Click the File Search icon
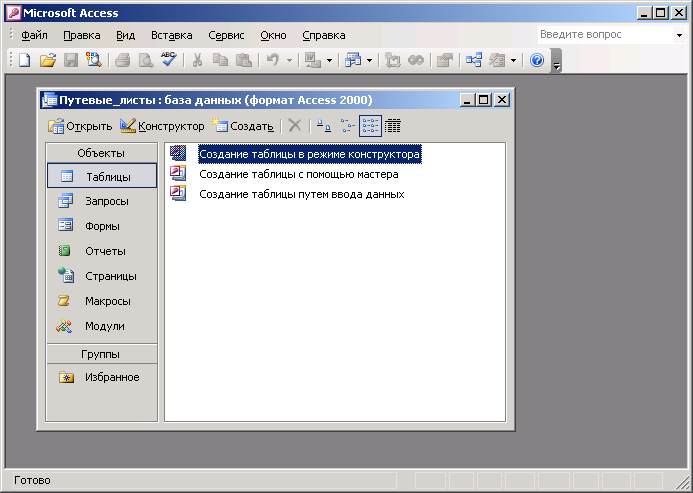Screen dimensions: 693x493 tap(94, 60)
